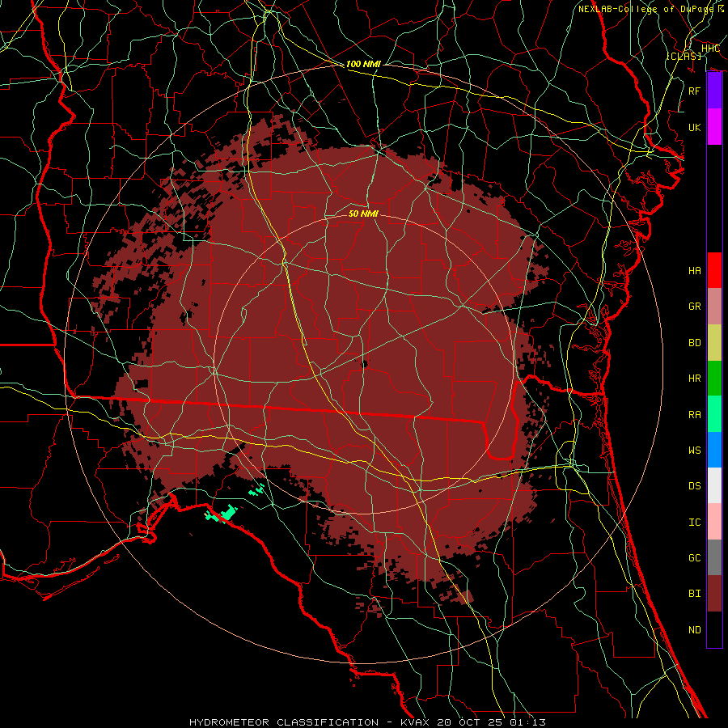Click the (CLAS) units label
This screenshot has width=728, height=728.
(684, 56)
